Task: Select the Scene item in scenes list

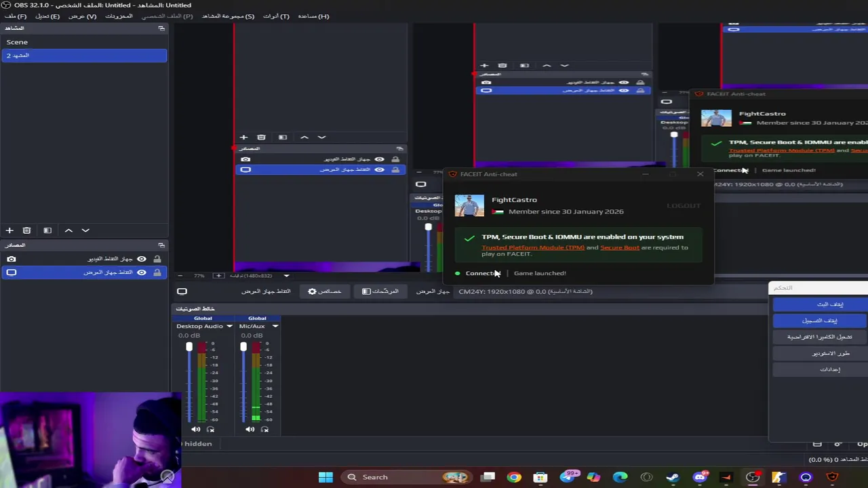Action: pyautogui.click(x=83, y=42)
